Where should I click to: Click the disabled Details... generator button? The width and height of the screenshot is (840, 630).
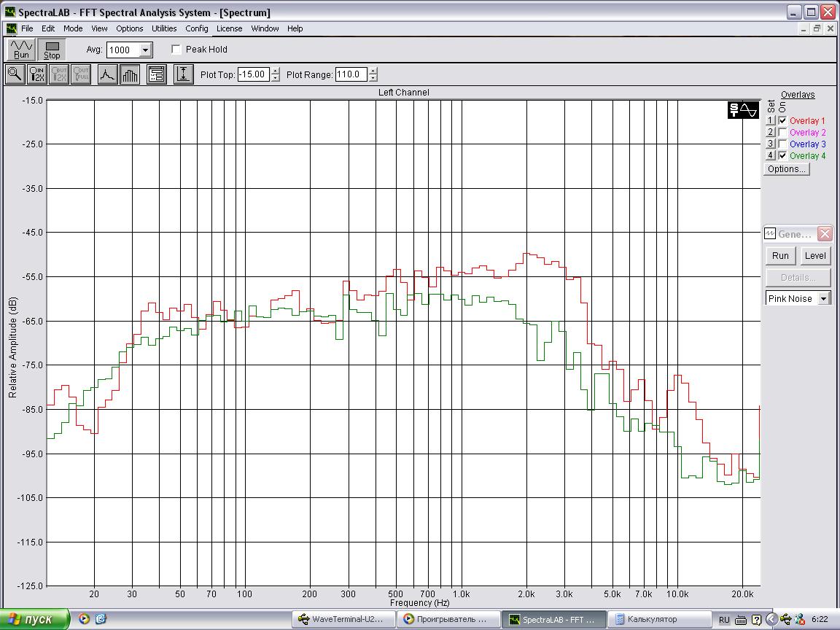[798, 278]
